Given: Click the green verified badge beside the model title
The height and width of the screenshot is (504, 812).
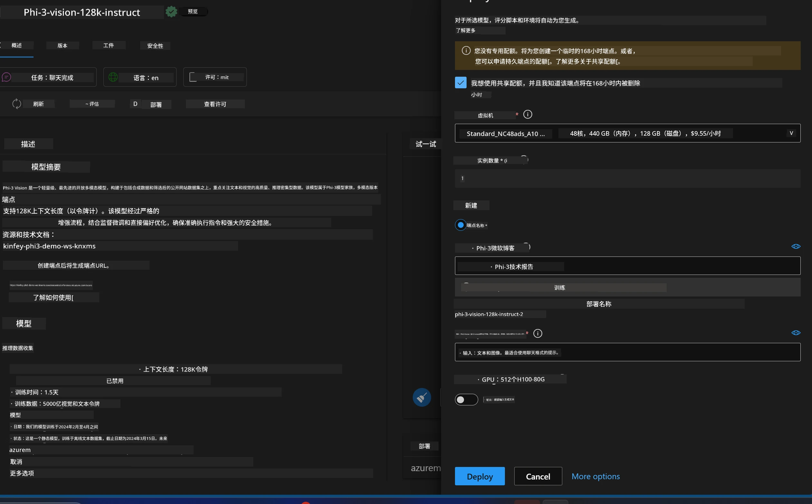Looking at the screenshot, I should 171,12.
